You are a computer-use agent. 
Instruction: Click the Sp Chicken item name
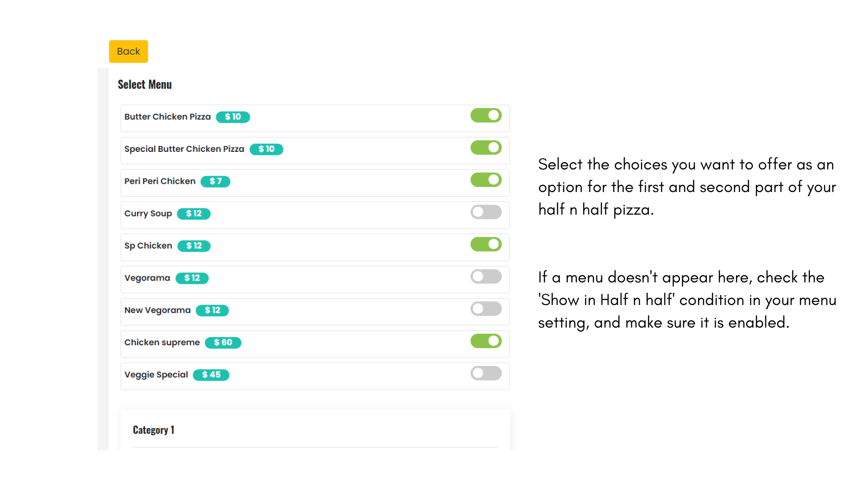148,246
